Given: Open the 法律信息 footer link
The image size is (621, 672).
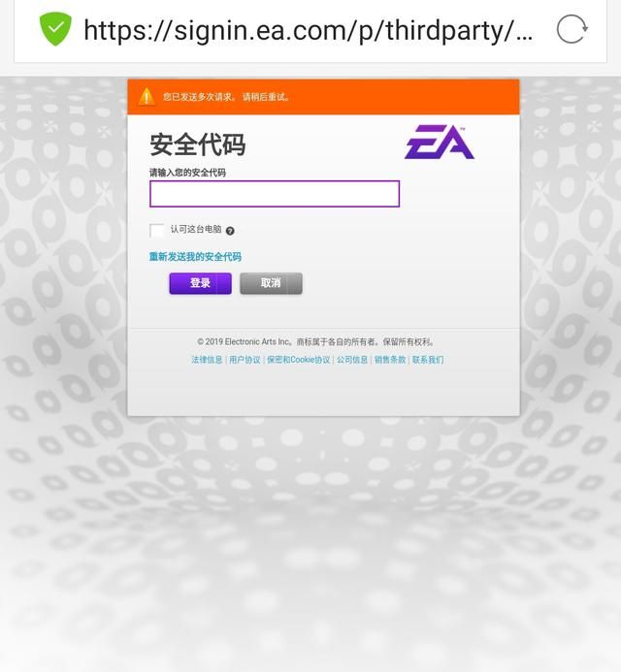Looking at the screenshot, I should pyautogui.click(x=207, y=360).
